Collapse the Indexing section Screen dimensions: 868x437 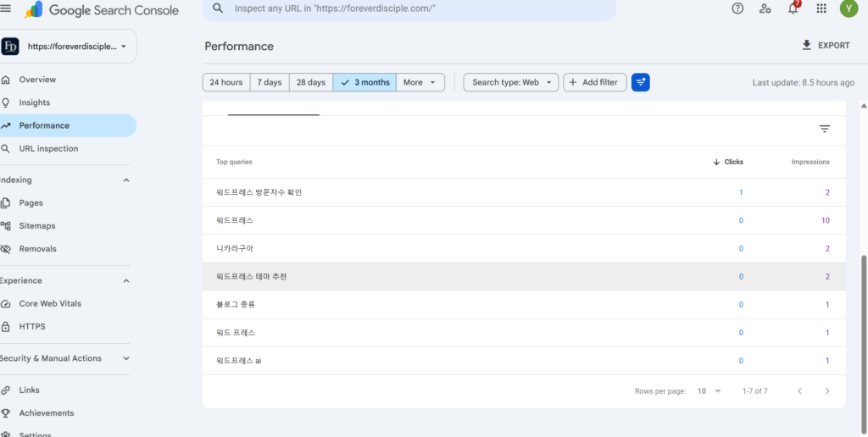click(x=126, y=180)
